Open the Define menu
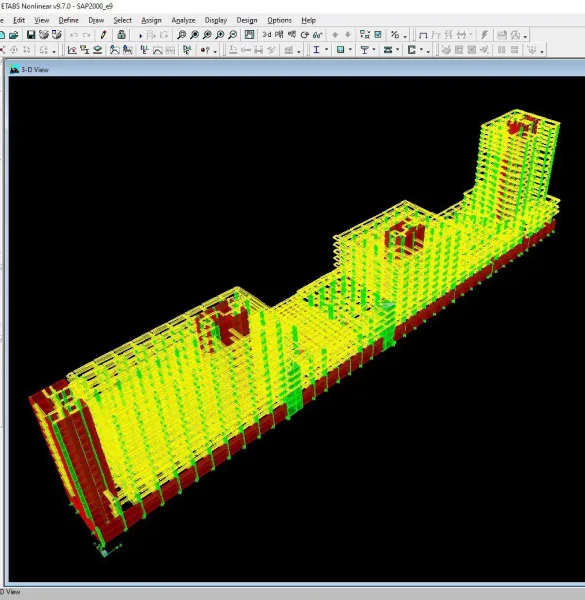Viewport: 585px width, 600px height. [x=68, y=20]
